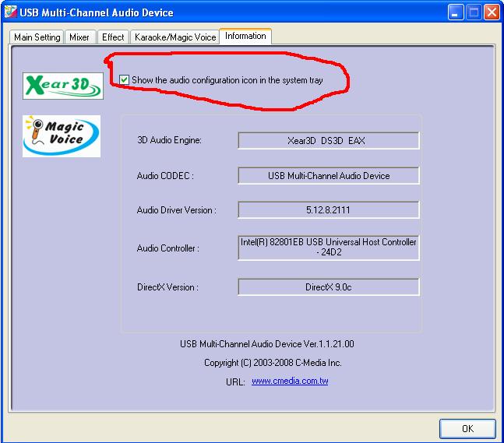Click the 3D Audio Engine value field
The width and height of the screenshot is (504, 443).
click(329, 141)
